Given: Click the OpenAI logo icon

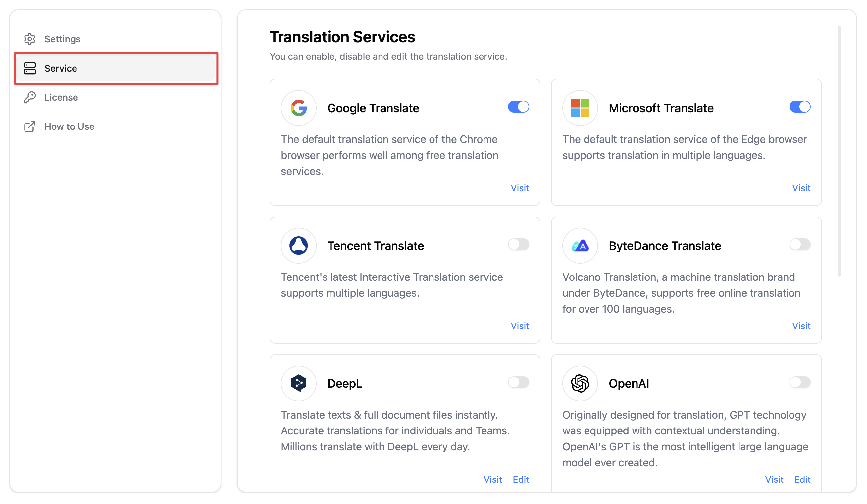Looking at the screenshot, I should (x=580, y=383).
